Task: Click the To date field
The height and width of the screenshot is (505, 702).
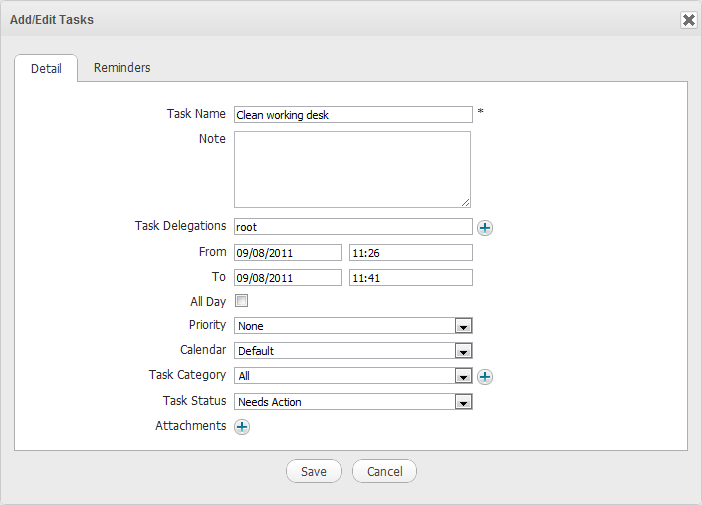Action: point(287,277)
